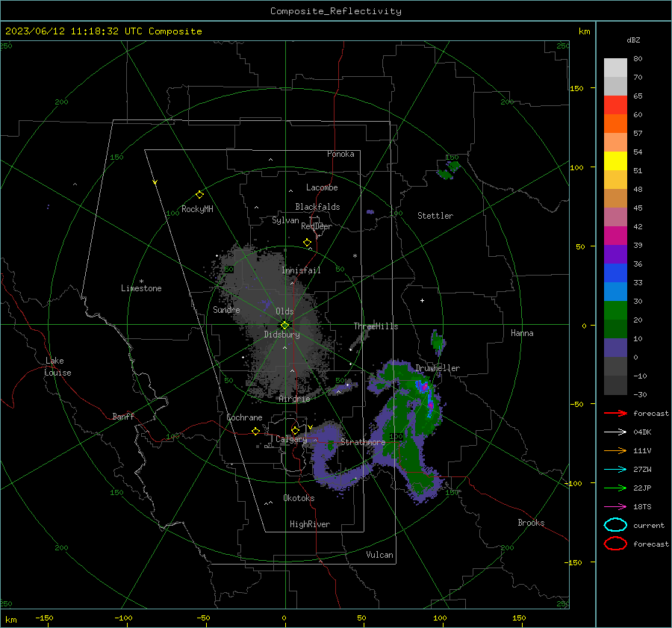Click the Airdrie city label
The height and width of the screenshot is (628, 672).
[294, 399]
